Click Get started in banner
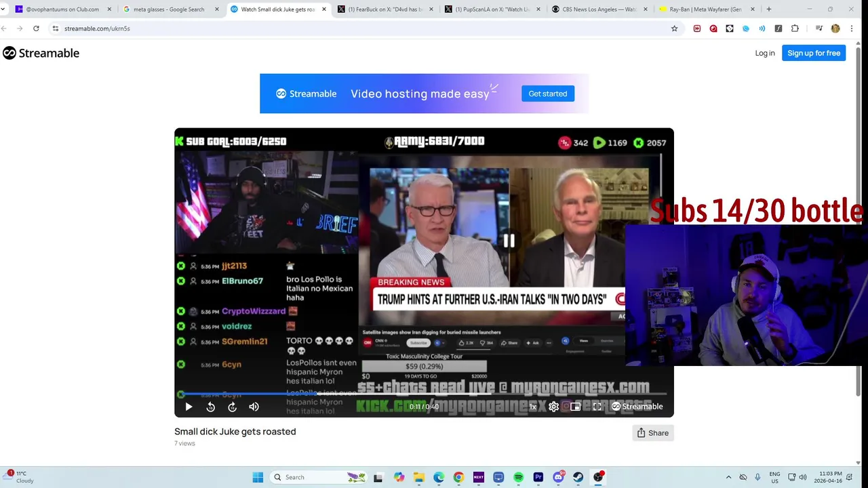 (548, 94)
